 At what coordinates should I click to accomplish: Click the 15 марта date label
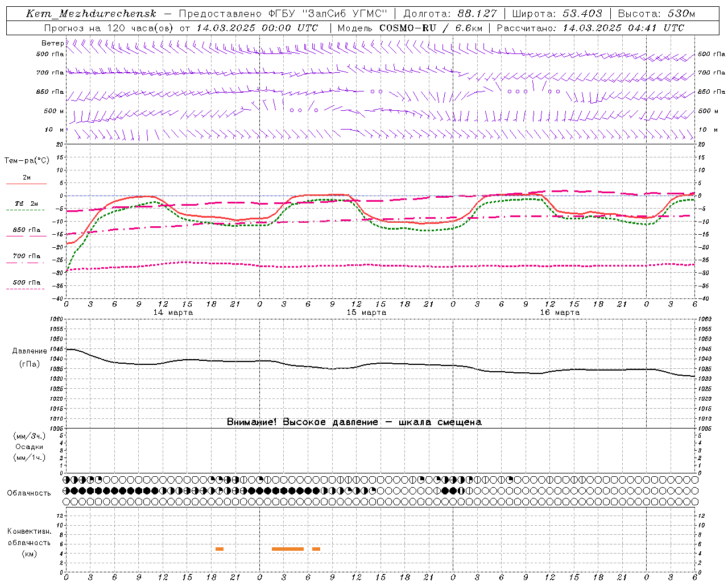[x=367, y=313]
